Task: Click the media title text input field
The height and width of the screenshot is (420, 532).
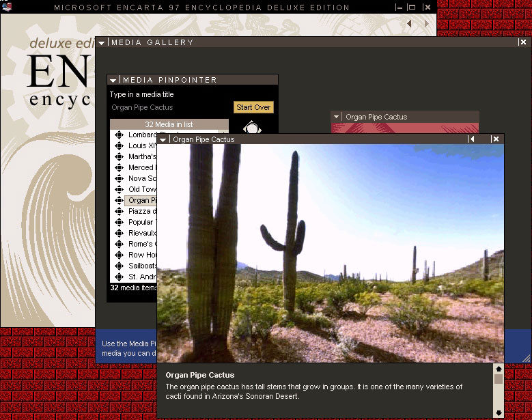Action: pyautogui.click(x=169, y=107)
